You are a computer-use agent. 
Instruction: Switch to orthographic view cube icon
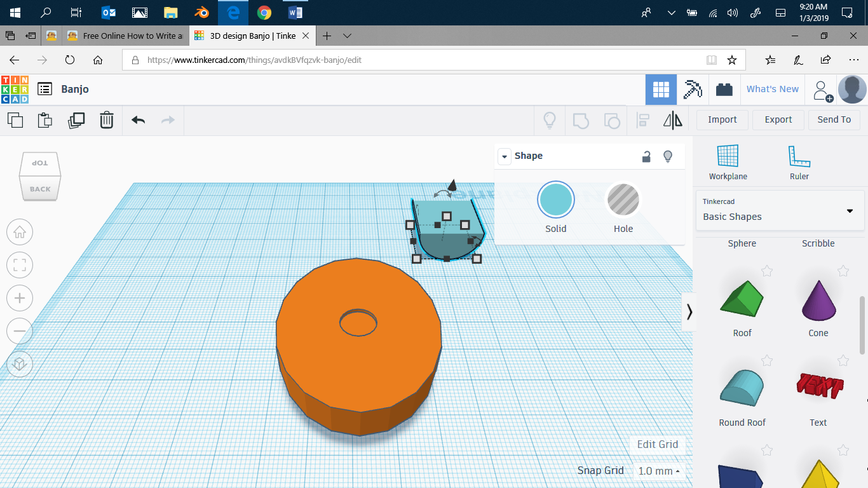coord(20,364)
